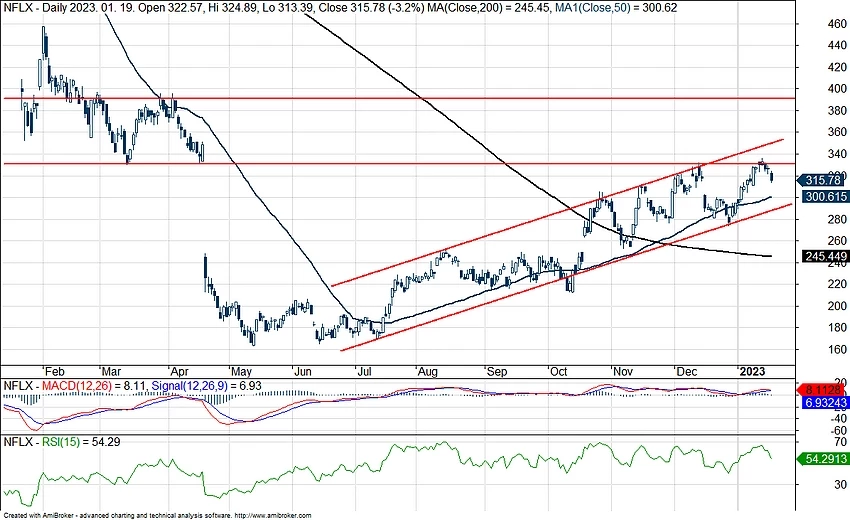Click the 'Mar' month label on time axis
The width and height of the screenshot is (850, 520).
111,372
